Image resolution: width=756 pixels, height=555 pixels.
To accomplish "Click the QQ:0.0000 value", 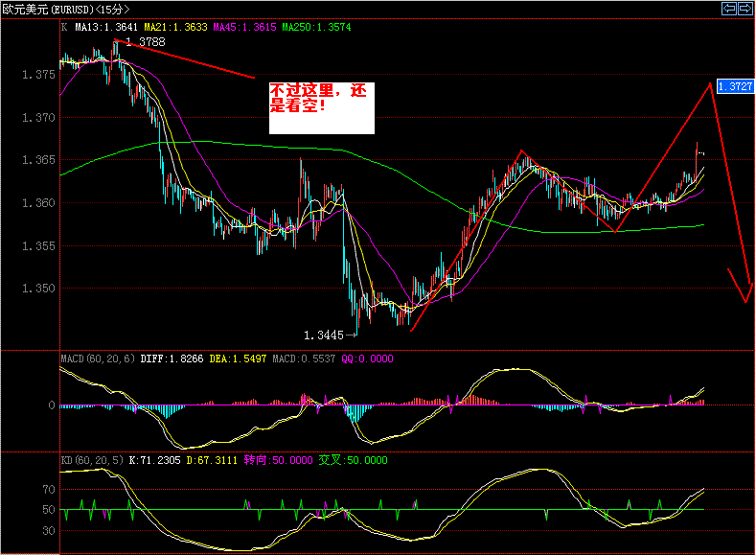I will 367,358.
